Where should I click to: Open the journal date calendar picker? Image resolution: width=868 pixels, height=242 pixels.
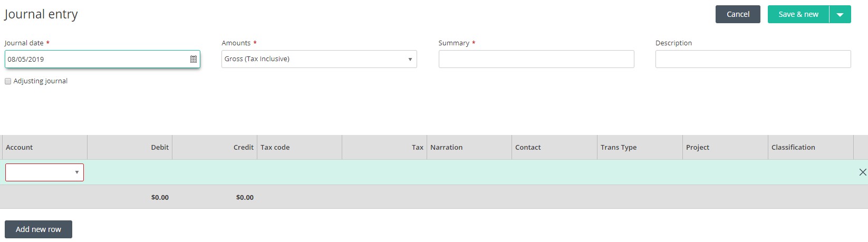click(194, 59)
